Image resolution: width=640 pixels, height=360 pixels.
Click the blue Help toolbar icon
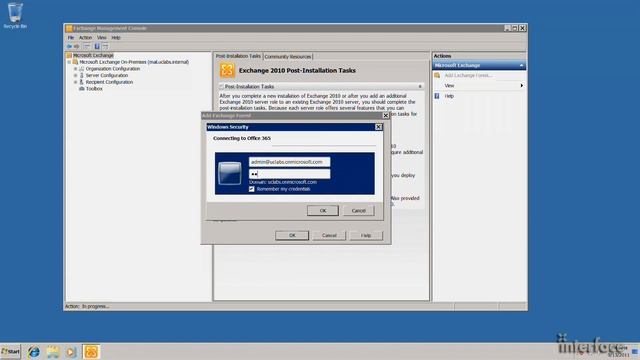(97, 47)
